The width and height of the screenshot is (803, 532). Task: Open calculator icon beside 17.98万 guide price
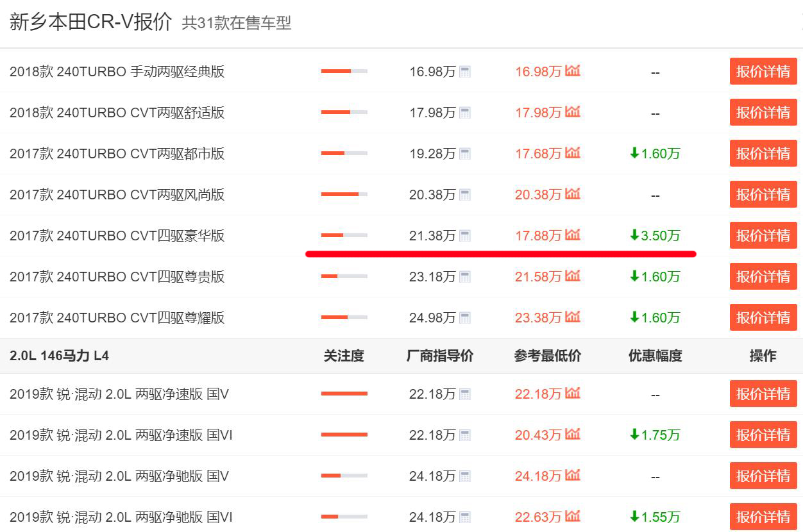click(x=465, y=113)
